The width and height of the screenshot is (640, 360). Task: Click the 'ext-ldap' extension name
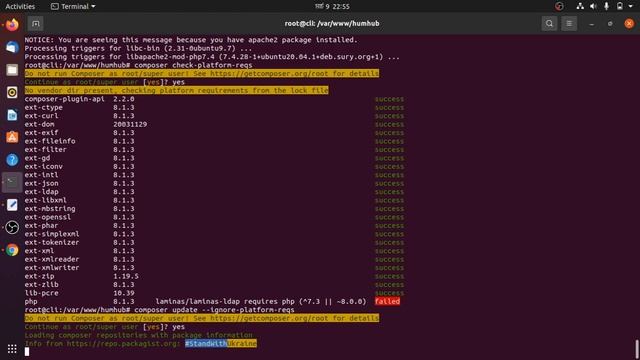[41, 191]
